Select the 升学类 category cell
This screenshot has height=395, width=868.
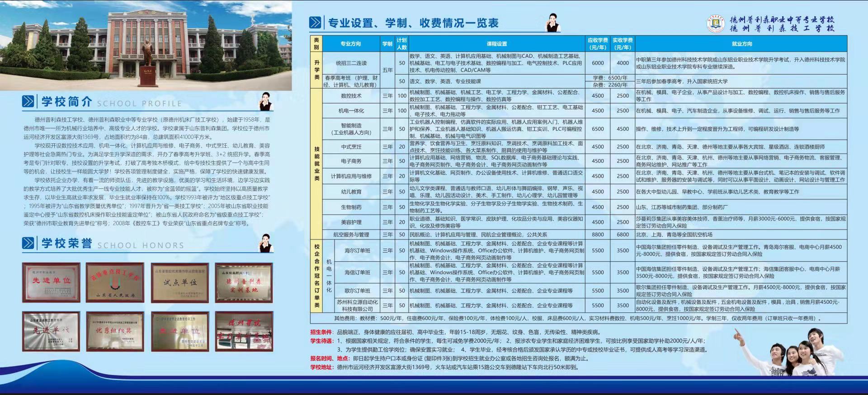[316, 70]
